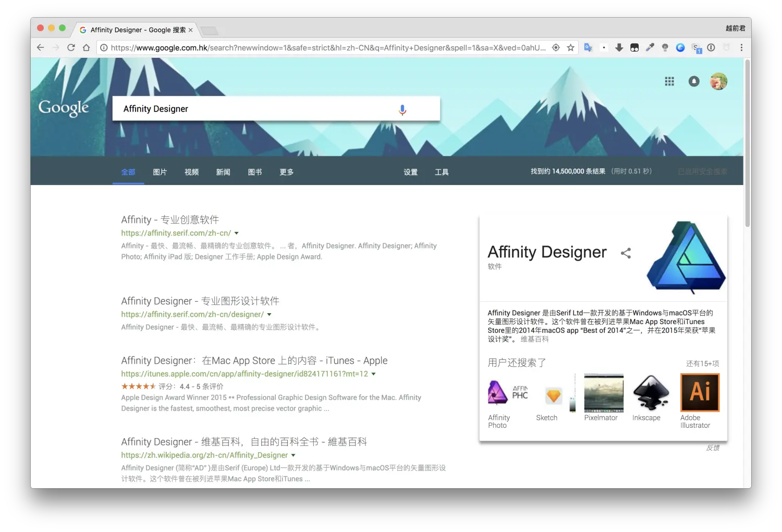Viewport: 782px width, 532px height.
Task: Click the download arrow extension icon
Action: click(x=619, y=47)
